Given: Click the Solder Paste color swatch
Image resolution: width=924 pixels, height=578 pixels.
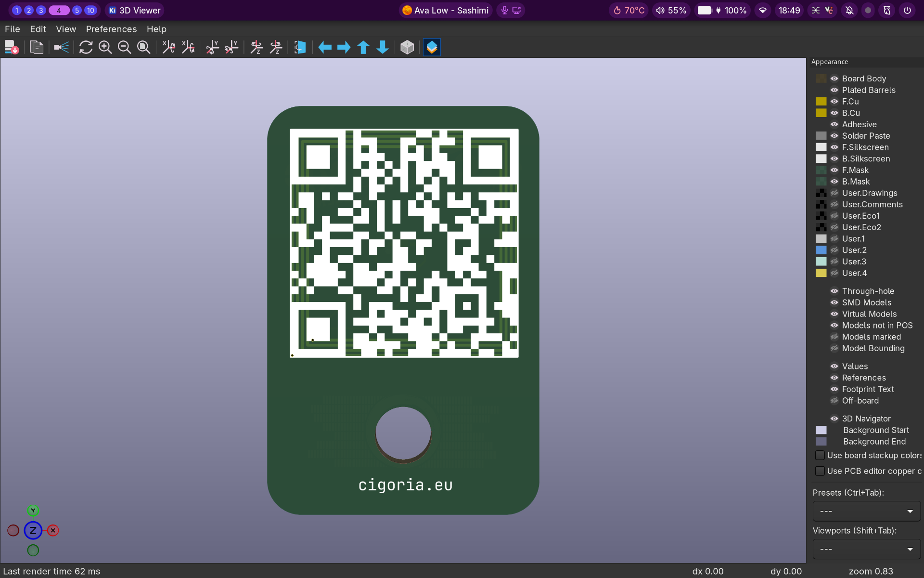Looking at the screenshot, I should pos(821,136).
